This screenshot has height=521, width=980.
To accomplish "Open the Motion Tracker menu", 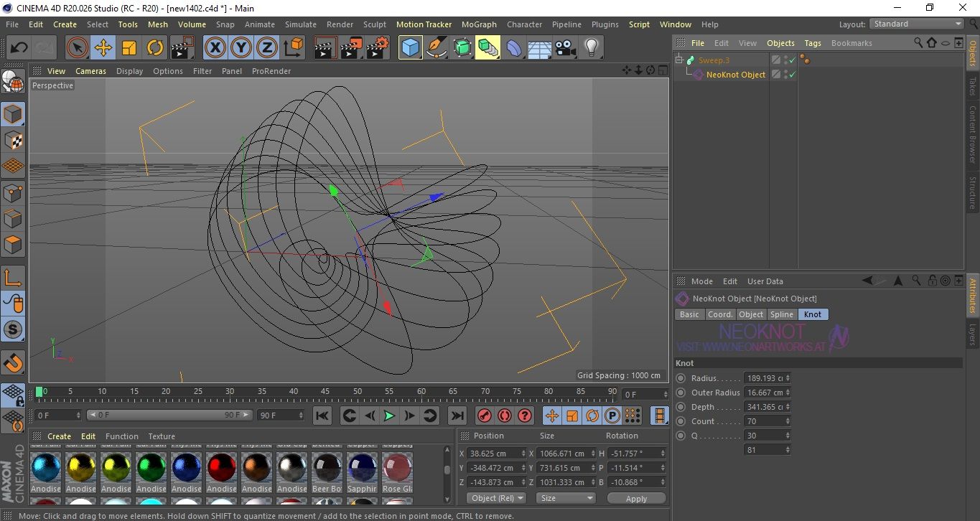I will (424, 24).
